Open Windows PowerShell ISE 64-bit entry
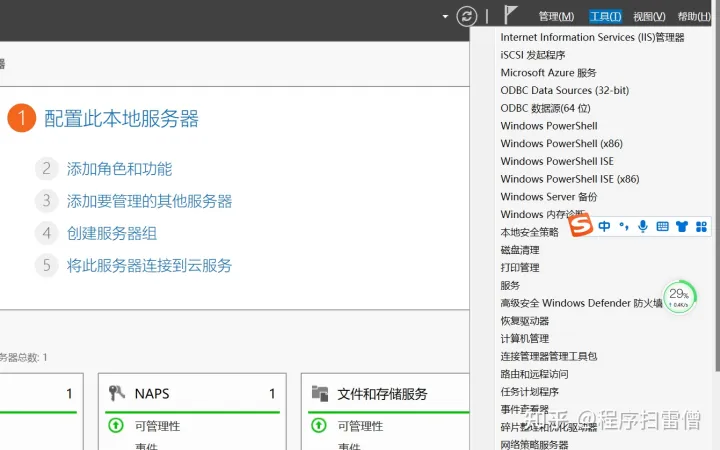This screenshot has width=720, height=450. tap(557, 161)
